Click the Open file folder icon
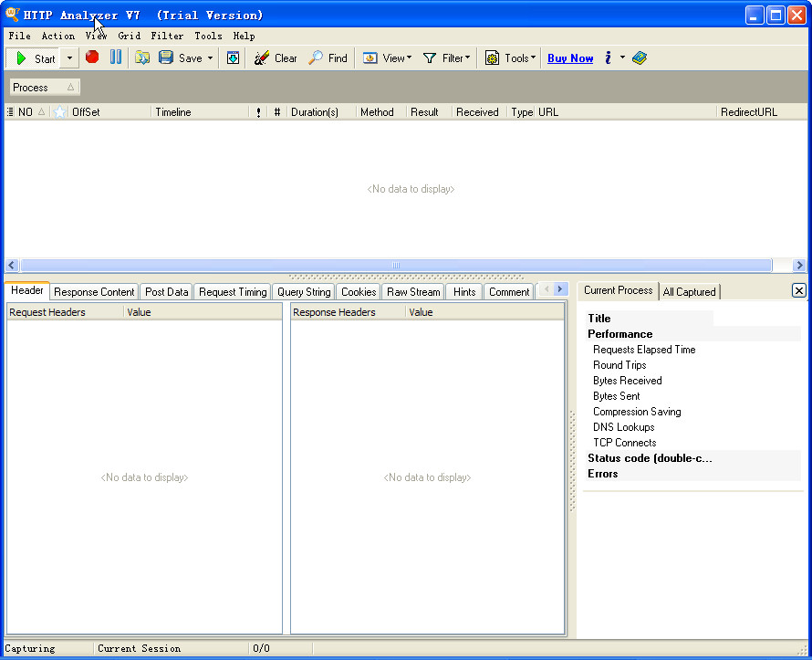The height and width of the screenshot is (660, 812). pos(142,58)
